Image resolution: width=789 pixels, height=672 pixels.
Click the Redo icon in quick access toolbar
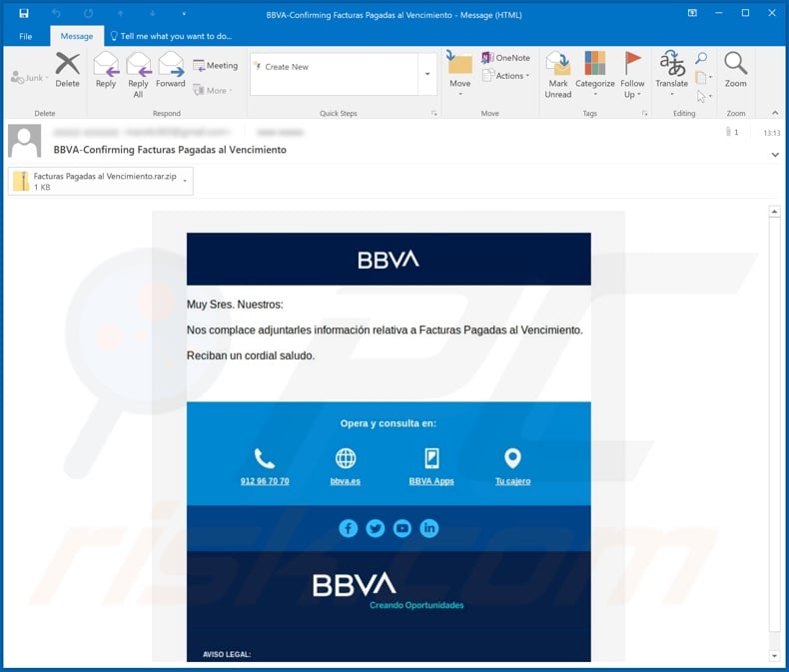pyautogui.click(x=88, y=14)
